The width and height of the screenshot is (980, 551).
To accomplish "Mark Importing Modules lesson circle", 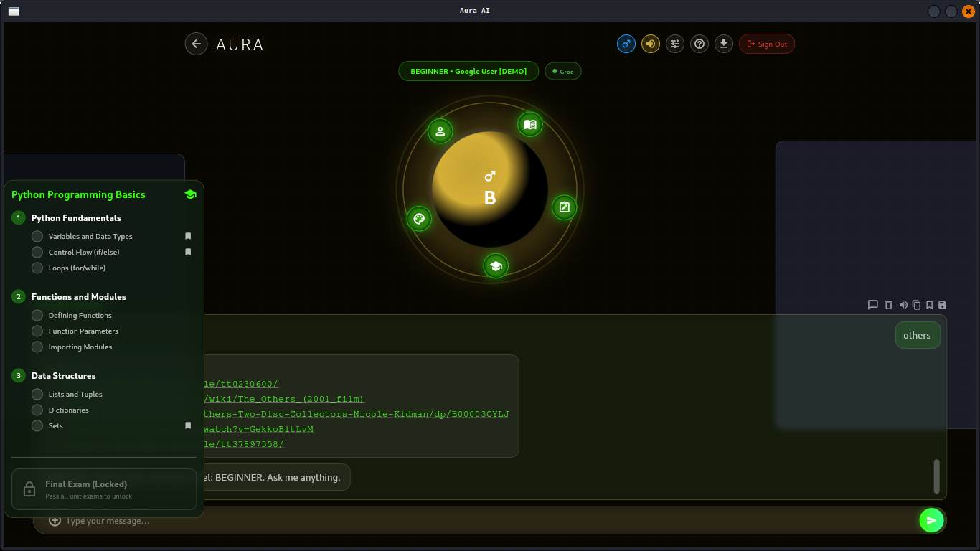I will coord(37,347).
